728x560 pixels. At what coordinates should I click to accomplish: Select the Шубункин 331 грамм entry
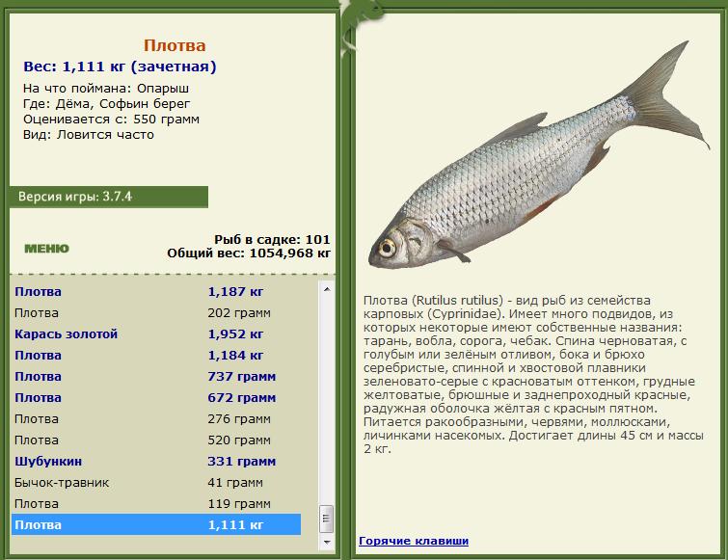tap(156, 462)
